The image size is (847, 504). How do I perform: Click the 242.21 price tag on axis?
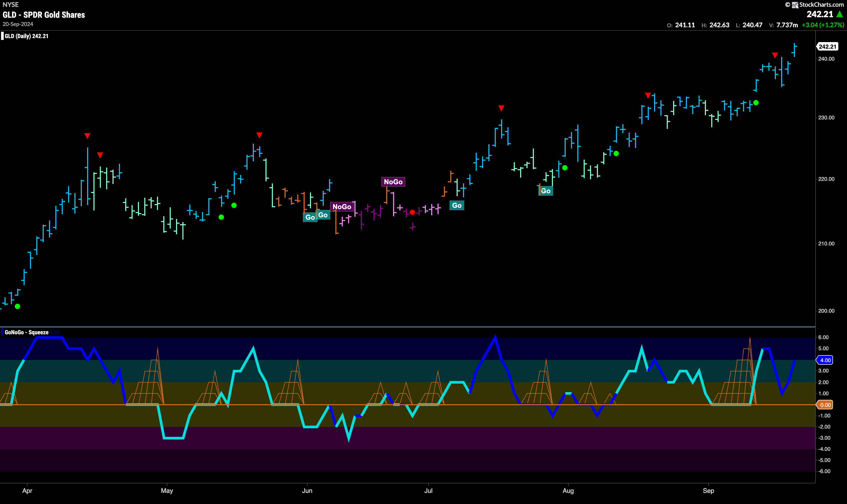click(827, 47)
